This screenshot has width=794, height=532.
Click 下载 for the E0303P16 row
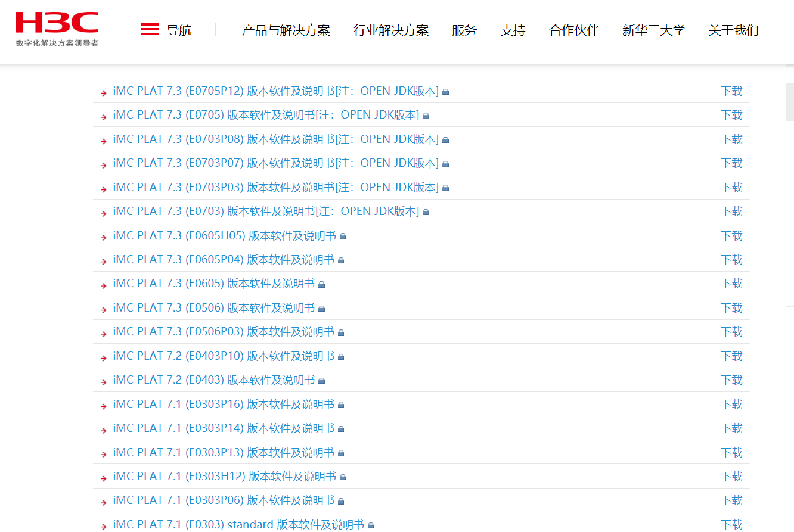click(731, 405)
